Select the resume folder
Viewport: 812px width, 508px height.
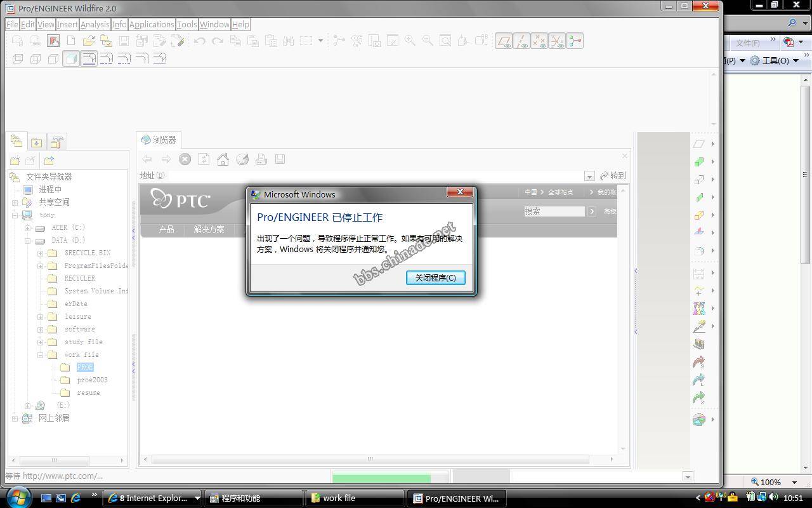(x=88, y=392)
